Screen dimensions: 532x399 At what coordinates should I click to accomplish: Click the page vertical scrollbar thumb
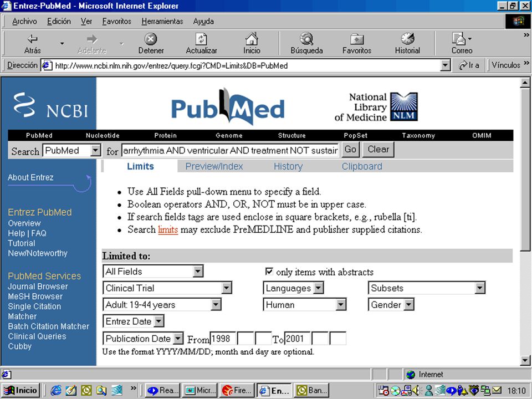(525, 170)
